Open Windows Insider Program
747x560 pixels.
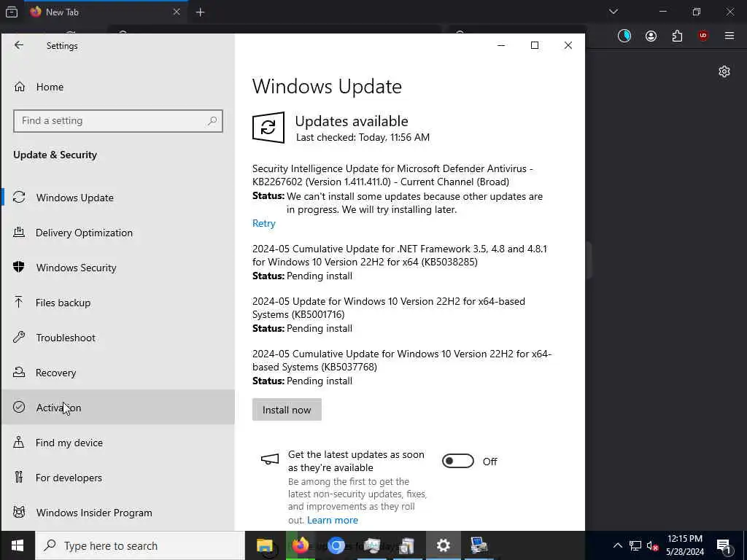[x=117, y=513]
